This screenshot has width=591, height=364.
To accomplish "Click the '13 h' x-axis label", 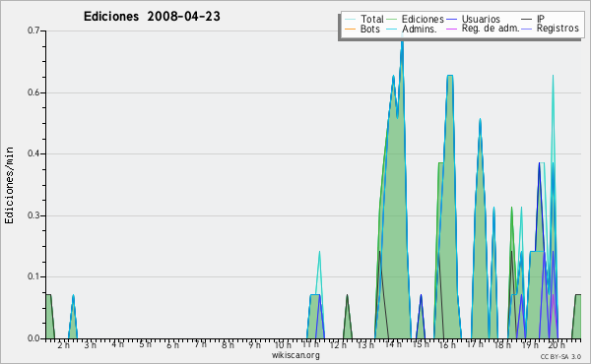I will [365, 345].
